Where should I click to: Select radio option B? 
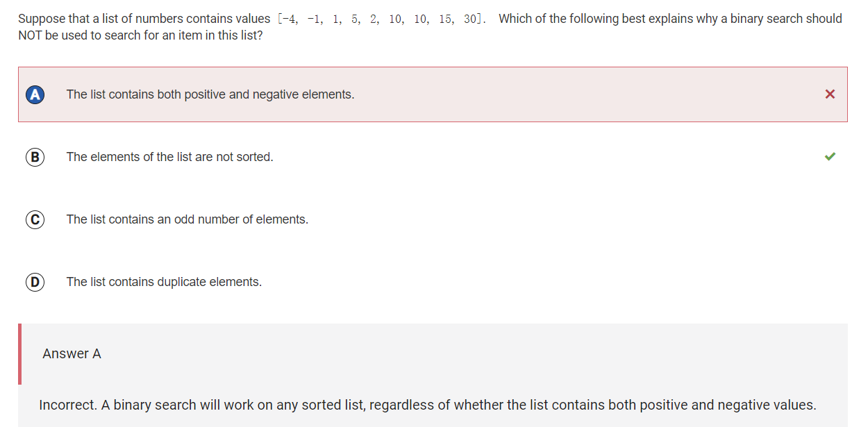tap(35, 157)
